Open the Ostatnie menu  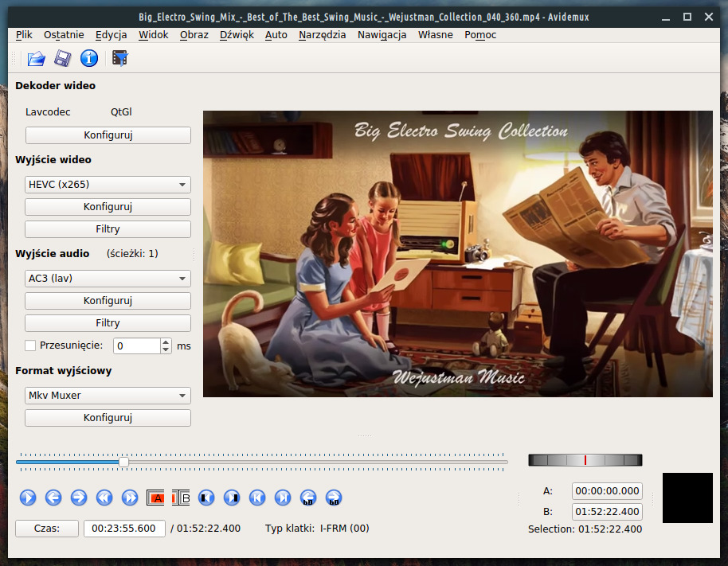pyautogui.click(x=64, y=35)
